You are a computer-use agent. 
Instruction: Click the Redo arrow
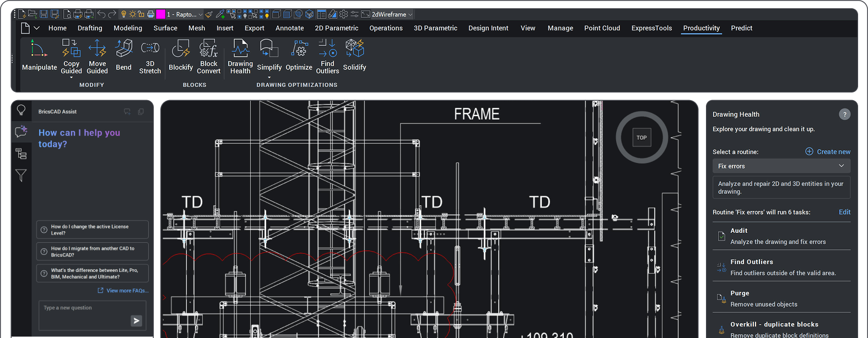click(112, 14)
